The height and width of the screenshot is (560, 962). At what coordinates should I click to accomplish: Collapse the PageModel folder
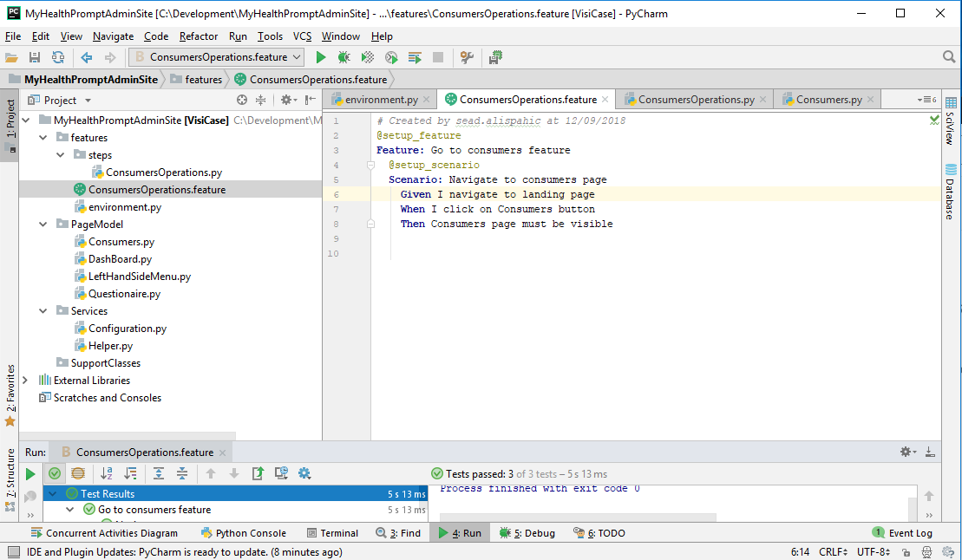42,224
